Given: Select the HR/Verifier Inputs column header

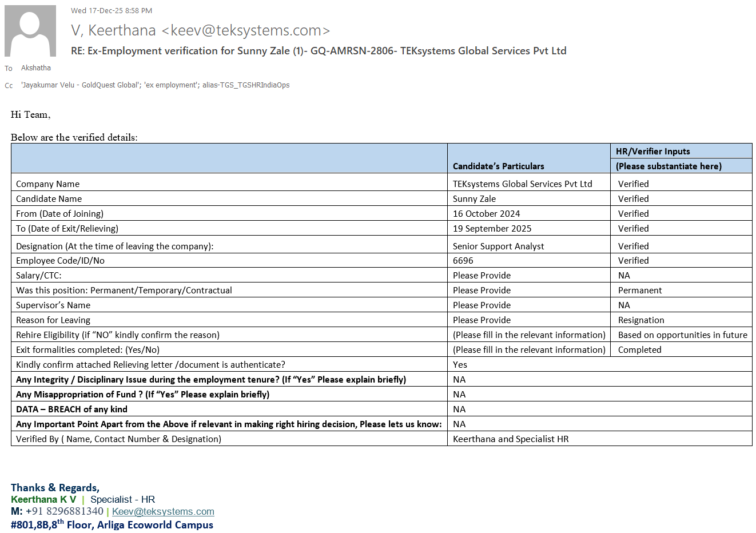Looking at the screenshot, I should point(652,152).
